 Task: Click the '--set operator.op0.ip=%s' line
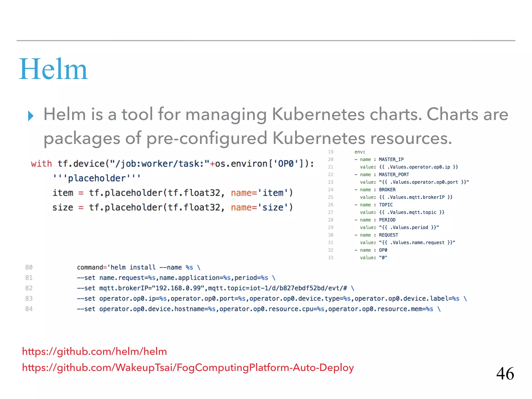[x=272, y=298]
